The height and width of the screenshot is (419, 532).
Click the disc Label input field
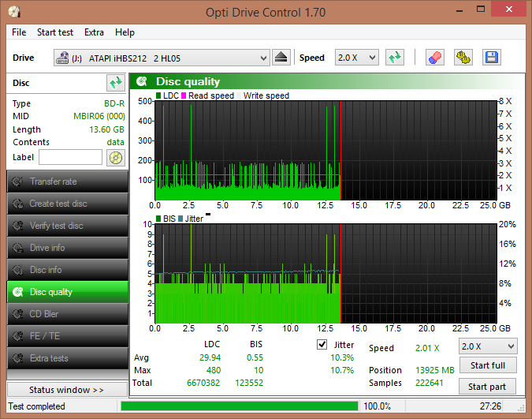pos(71,157)
